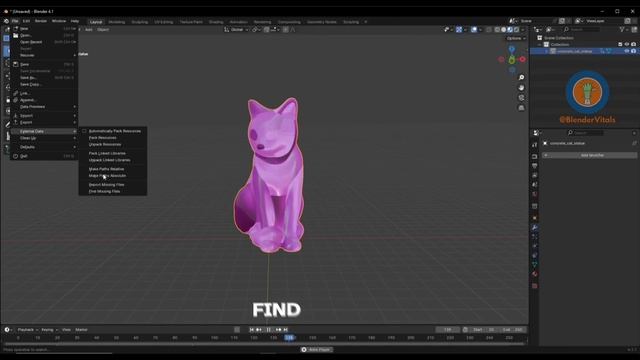This screenshot has width=640, height=360.
Task: Toggle Collection exclude checkbox in outliner
Action: click(x=620, y=44)
